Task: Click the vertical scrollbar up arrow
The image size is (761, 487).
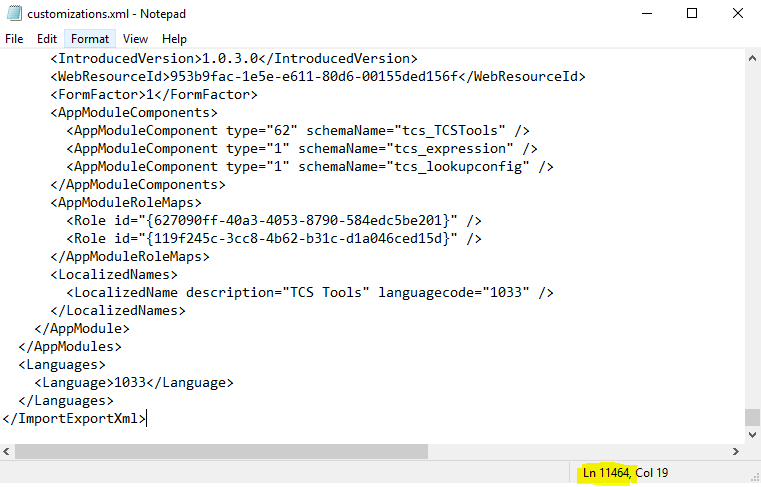Action: [x=752, y=58]
